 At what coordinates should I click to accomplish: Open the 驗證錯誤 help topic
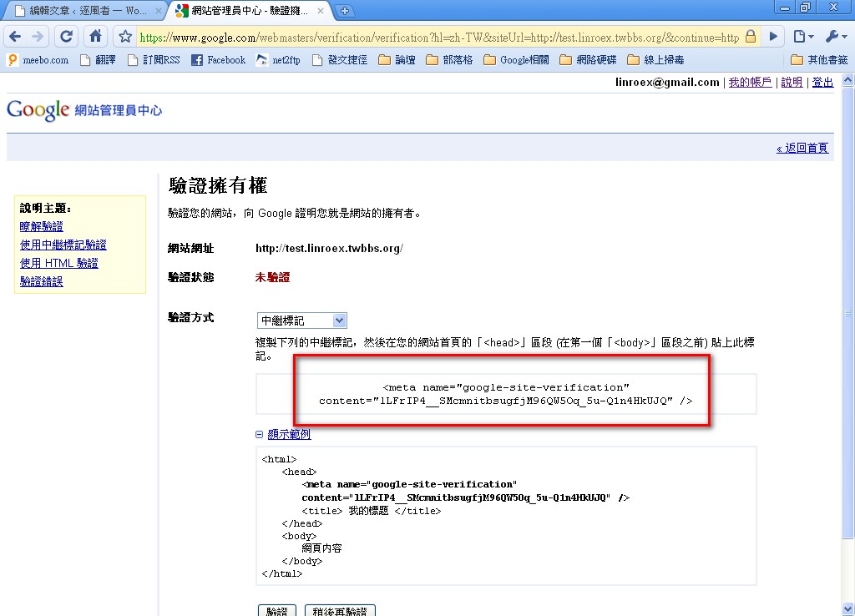tap(42, 281)
